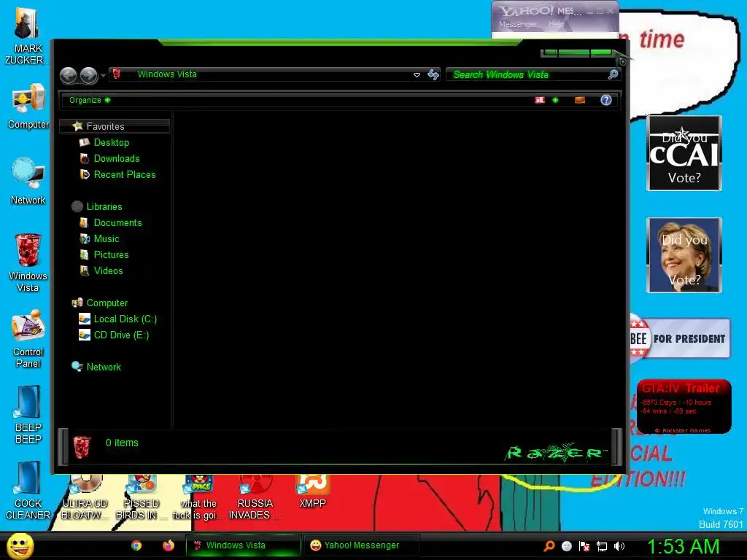Open the Organize menu

pyautogui.click(x=90, y=100)
